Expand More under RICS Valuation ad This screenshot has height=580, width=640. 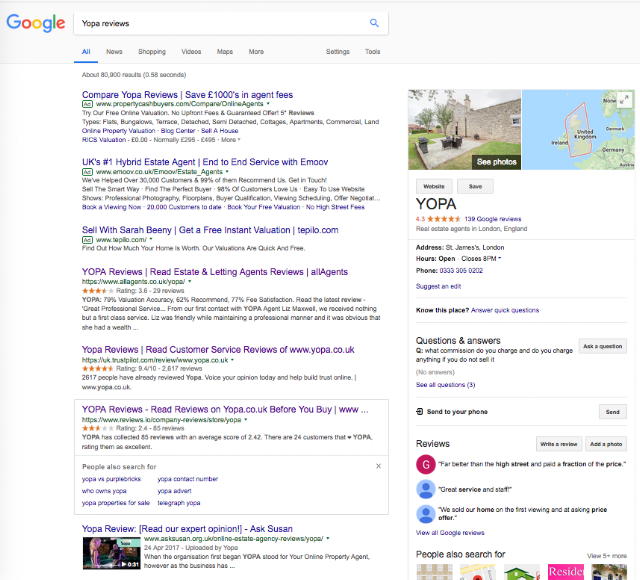(x=231, y=140)
